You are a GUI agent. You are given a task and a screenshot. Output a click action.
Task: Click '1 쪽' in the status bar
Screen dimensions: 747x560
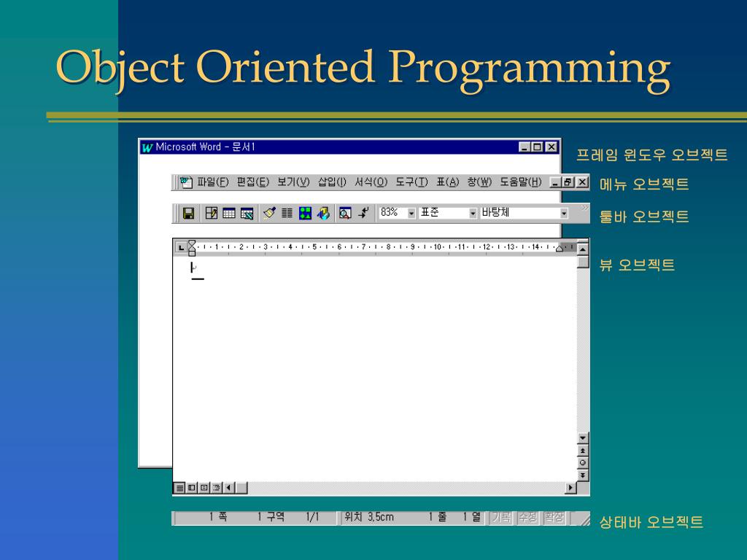click(x=218, y=517)
